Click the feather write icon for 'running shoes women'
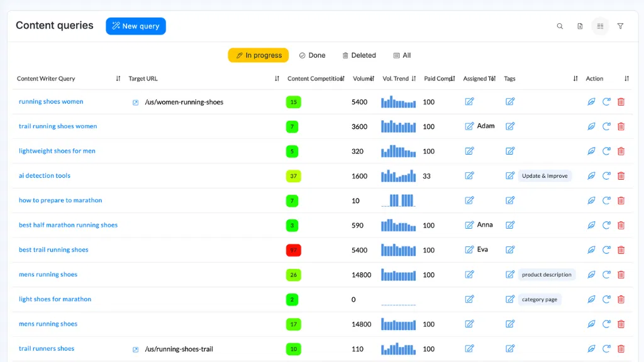This screenshot has height=362, width=644. point(591,101)
